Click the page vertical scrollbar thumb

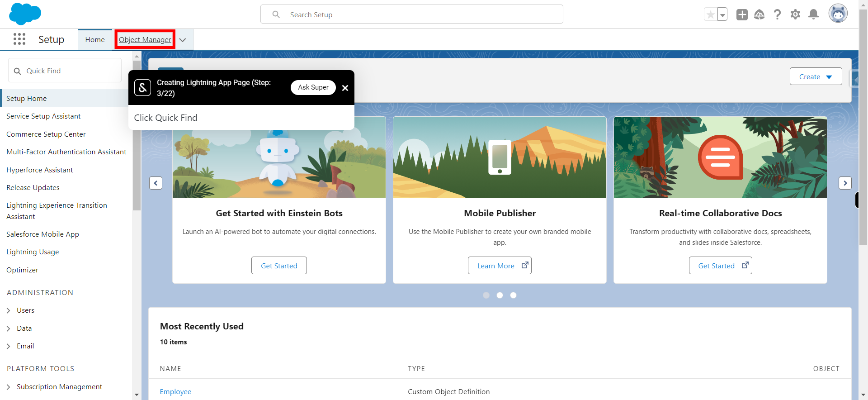click(x=863, y=127)
